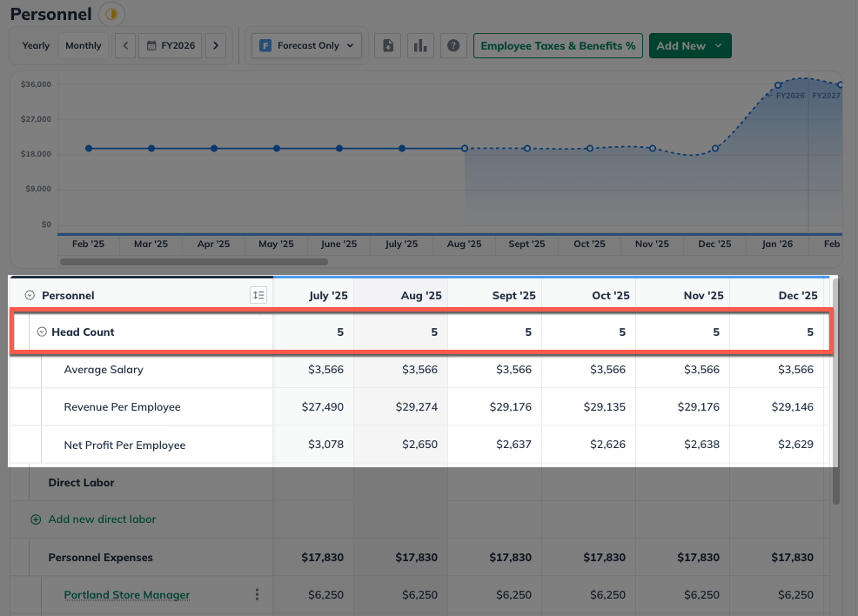Click the download/export file icon
This screenshot has height=616, width=858.
tap(388, 46)
